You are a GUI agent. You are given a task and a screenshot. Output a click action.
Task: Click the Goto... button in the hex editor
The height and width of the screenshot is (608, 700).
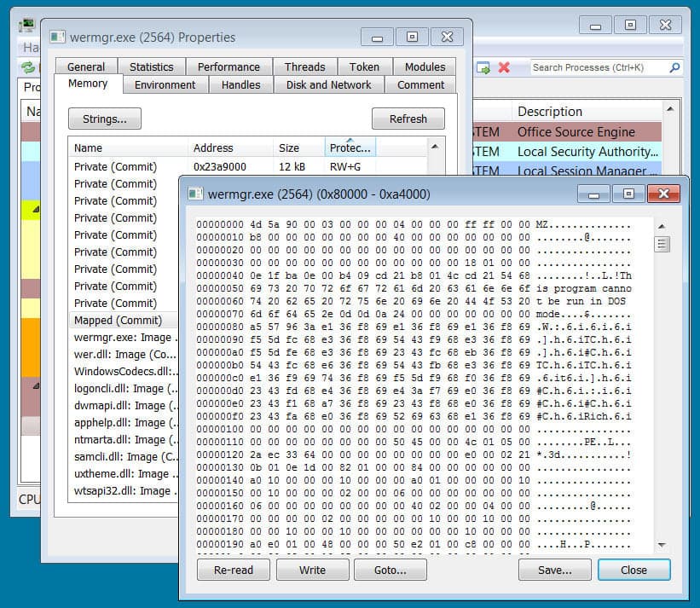click(390, 570)
